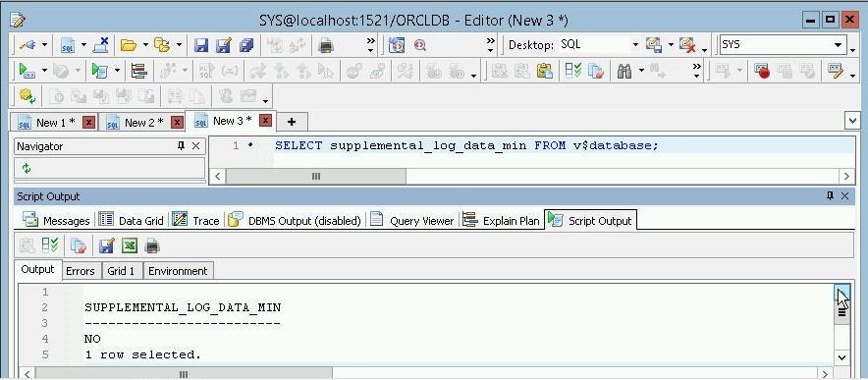Switch to the New 1 editor tab
Viewport: 868px width, 380px height.
coord(55,123)
